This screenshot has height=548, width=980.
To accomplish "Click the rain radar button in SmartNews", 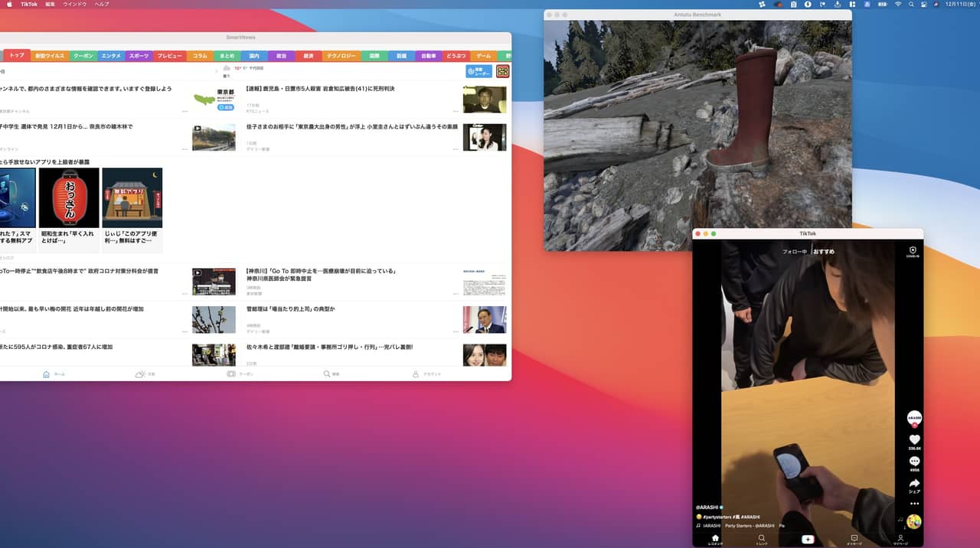I will click(479, 71).
